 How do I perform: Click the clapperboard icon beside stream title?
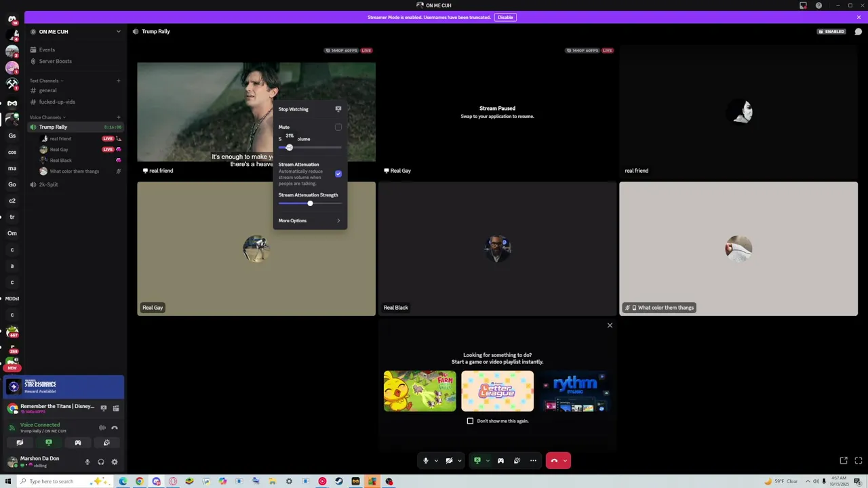[116, 408]
